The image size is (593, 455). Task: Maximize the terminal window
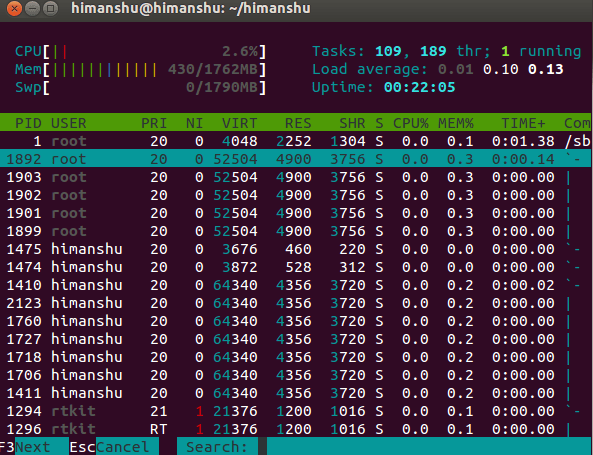(50, 8)
